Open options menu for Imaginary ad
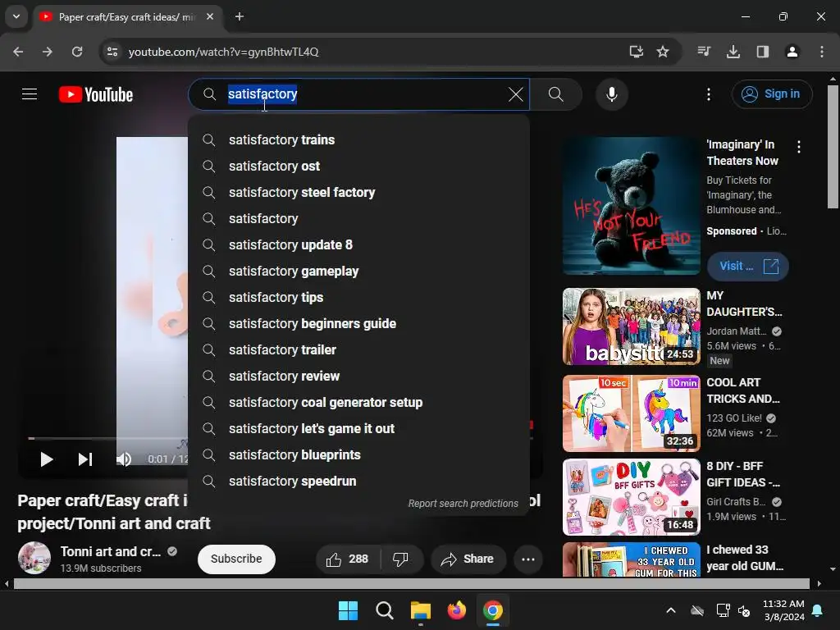Image resolution: width=840 pixels, height=630 pixels. point(799,147)
